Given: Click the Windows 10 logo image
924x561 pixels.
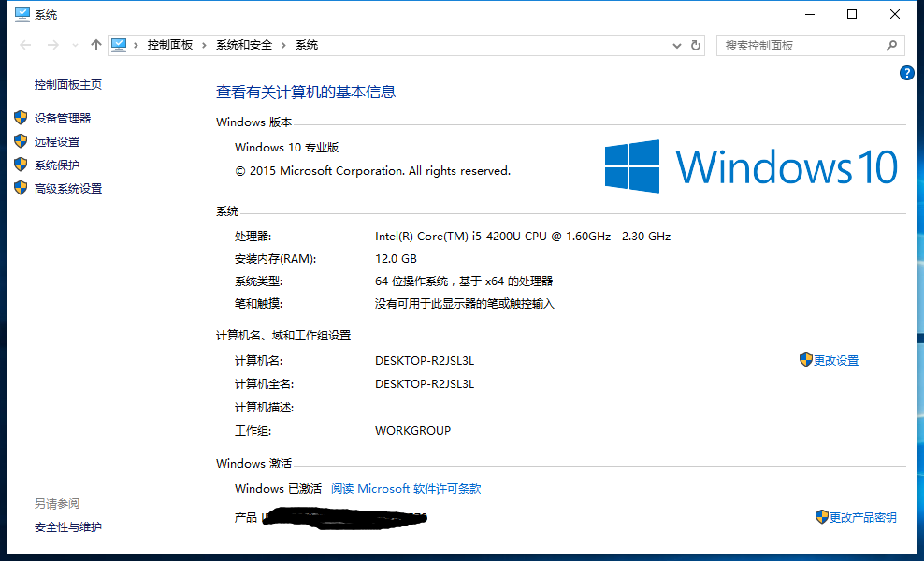Looking at the screenshot, I should (x=751, y=166).
